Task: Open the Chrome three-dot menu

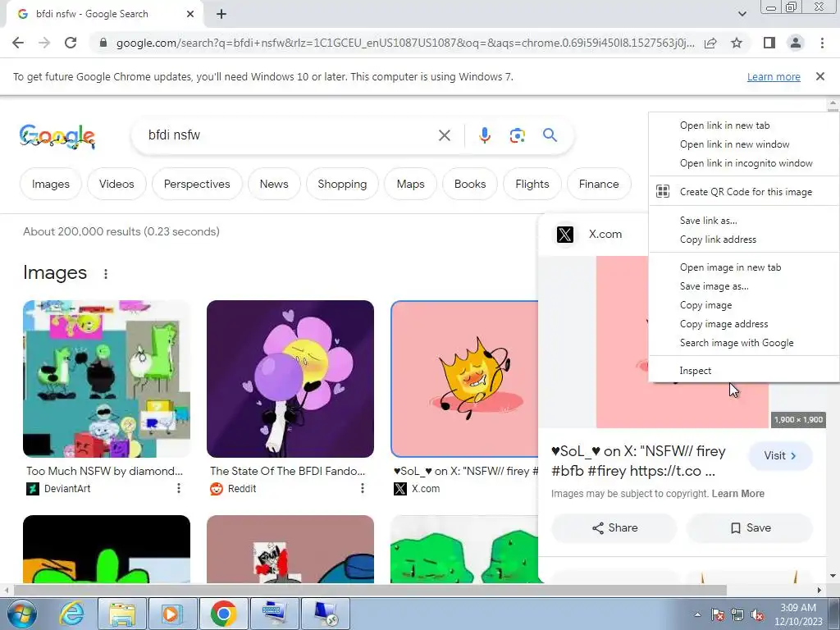Action: [822, 43]
